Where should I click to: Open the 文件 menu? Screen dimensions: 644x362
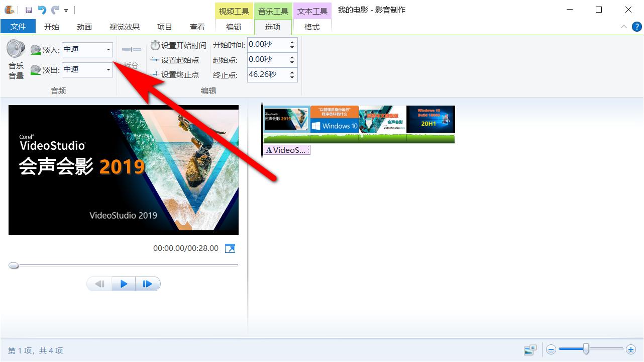pos(18,26)
